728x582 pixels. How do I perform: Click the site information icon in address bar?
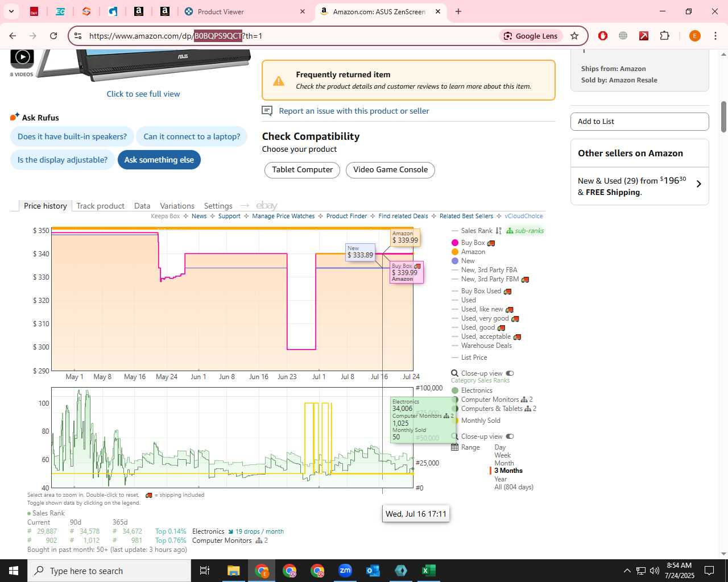[78, 36]
